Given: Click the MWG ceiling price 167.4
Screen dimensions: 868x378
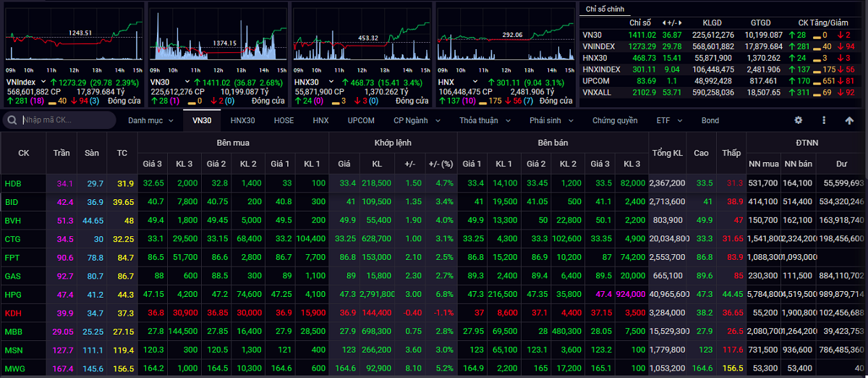Looking at the screenshot, I should [64, 369].
